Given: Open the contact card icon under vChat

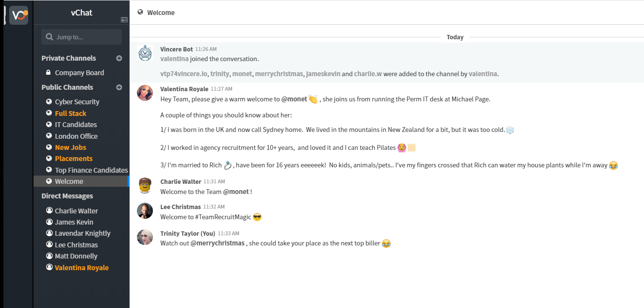Looking at the screenshot, I should [124, 20].
